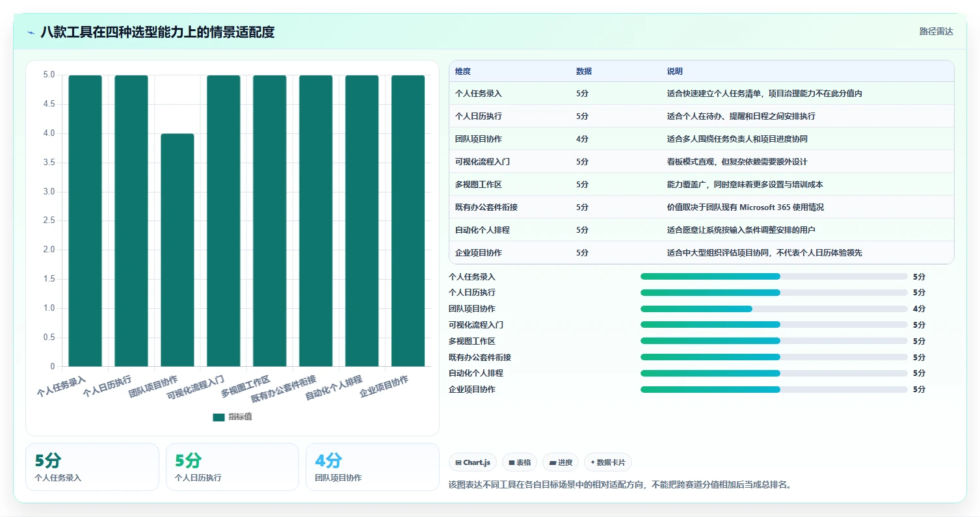The image size is (980, 517).
Task: Toggle the 指标值 legend swatch in the chart
Action: (x=219, y=417)
